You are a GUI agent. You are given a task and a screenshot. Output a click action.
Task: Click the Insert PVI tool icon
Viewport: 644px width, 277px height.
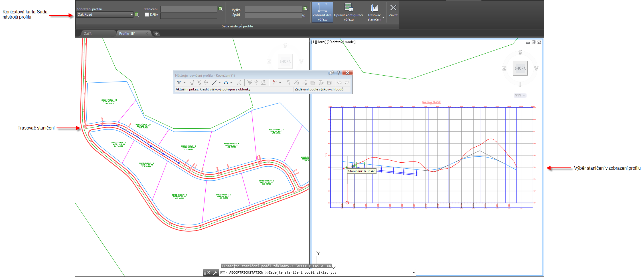pos(192,82)
